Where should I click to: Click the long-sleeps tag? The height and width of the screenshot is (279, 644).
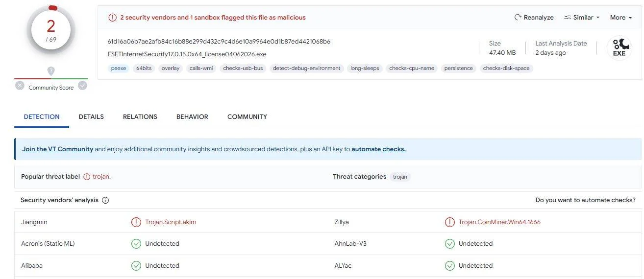(365, 68)
